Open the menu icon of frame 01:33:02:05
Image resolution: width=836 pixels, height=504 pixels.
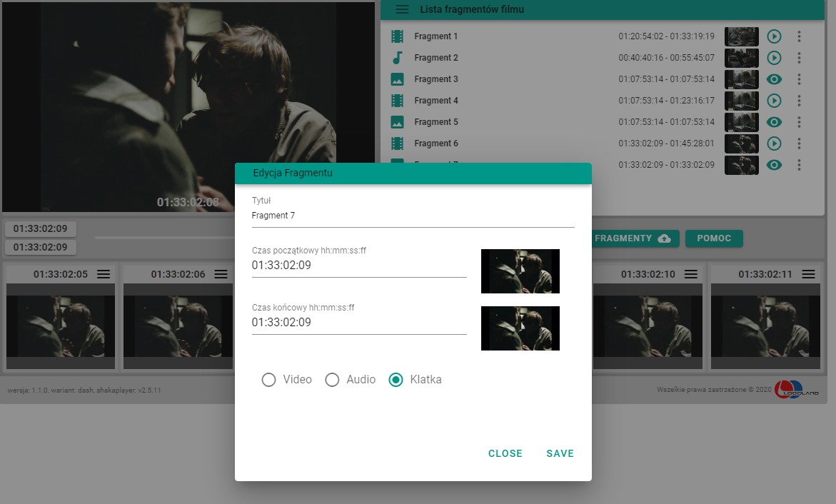click(x=104, y=274)
